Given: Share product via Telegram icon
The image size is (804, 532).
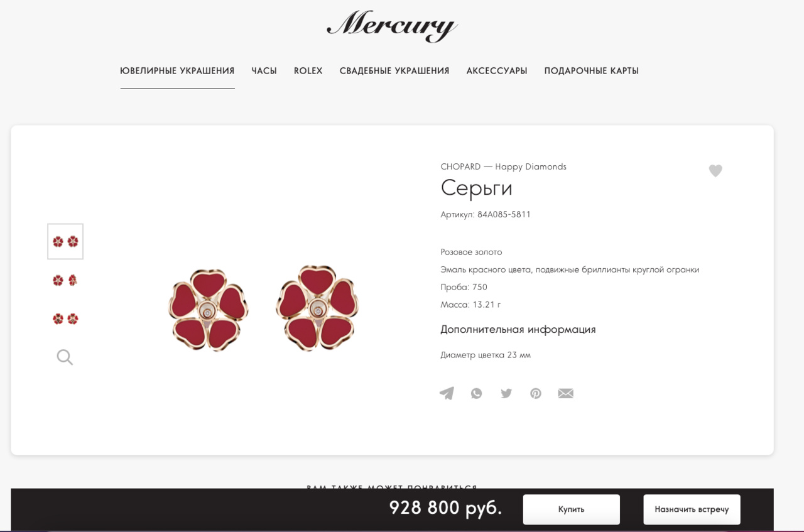Looking at the screenshot, I should tap(447, 393).
